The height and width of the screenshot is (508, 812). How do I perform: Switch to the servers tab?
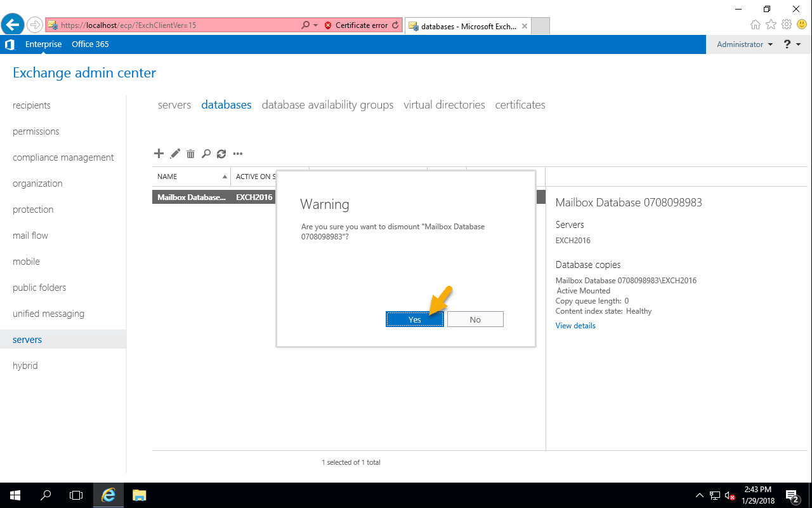point(174,105)
